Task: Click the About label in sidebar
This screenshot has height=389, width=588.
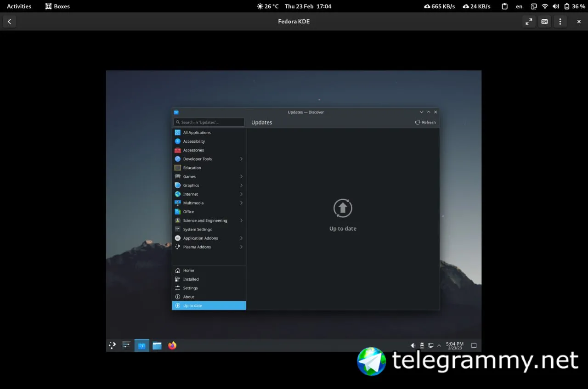Action: click(189, 297)
